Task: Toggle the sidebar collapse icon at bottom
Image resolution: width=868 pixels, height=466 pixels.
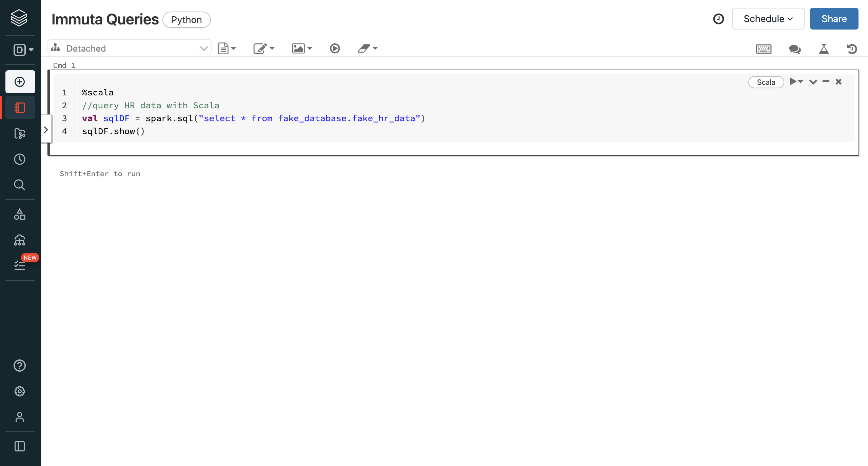Action: click(20, 446)
